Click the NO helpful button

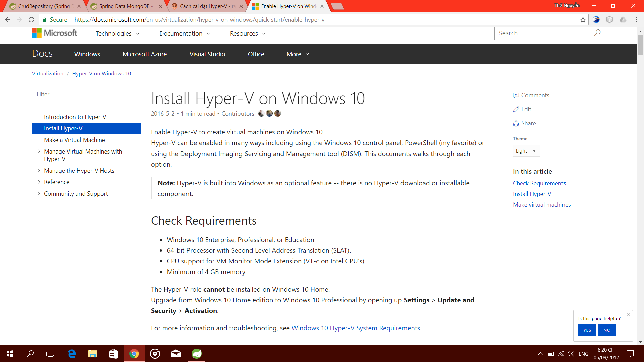click(x=607, y=330)
